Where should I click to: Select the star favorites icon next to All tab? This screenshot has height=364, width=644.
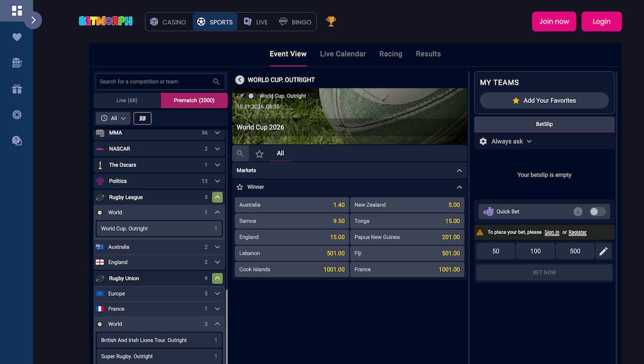[x=259, y=153]
